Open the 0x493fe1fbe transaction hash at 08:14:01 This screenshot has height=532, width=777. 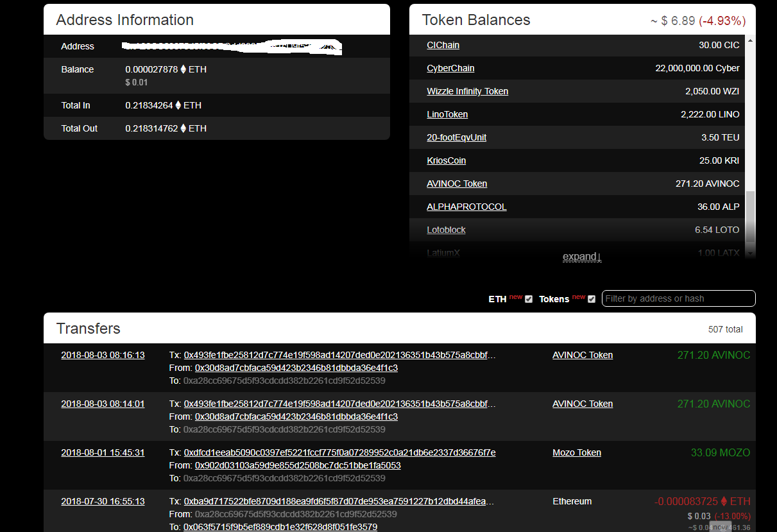pos(339,404)
